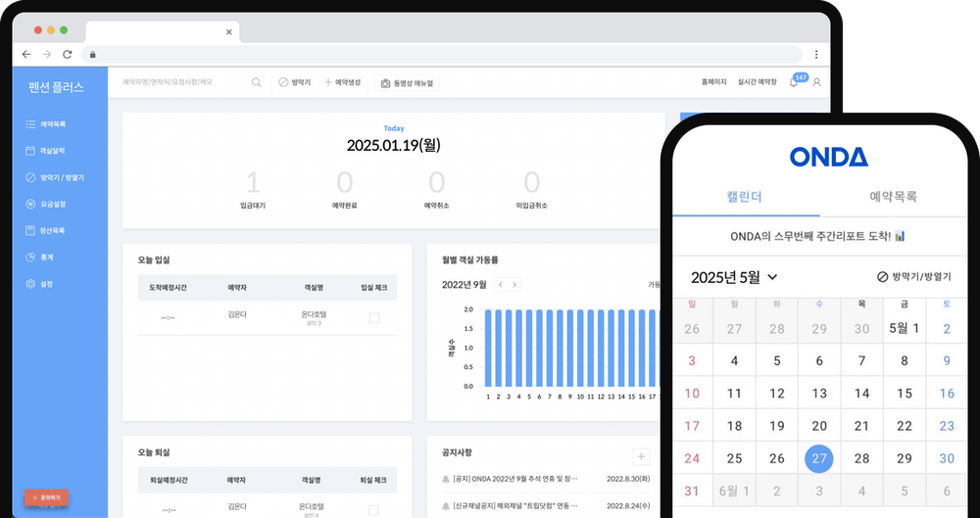The height and width of the screenshot is (518, 980).
Task: Click the plus icon beside 예약생성
Action: (328, 82)
